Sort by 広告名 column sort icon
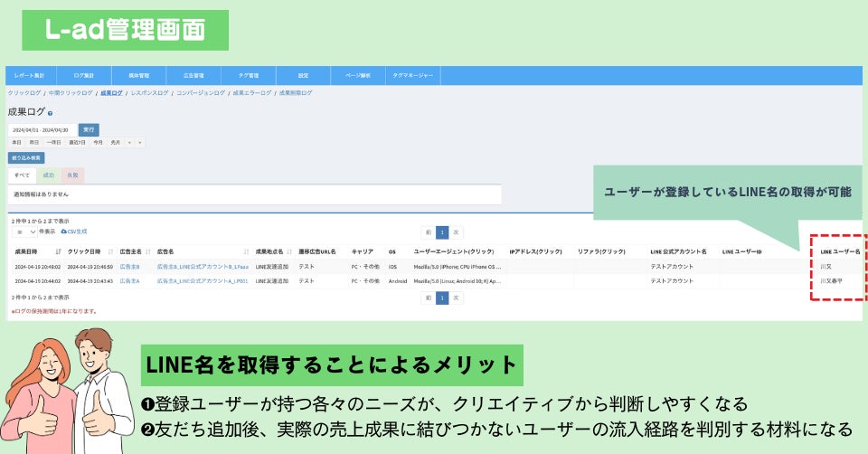Image resolution: width=868 pixels, height=454 pixels. pos(246,251)
